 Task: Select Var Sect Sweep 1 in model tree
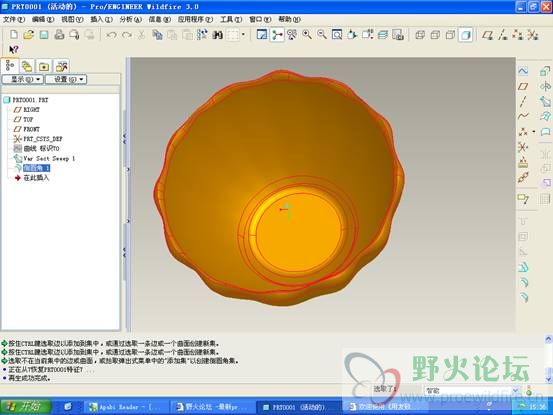pyautogui.click(x=49, y=158)
